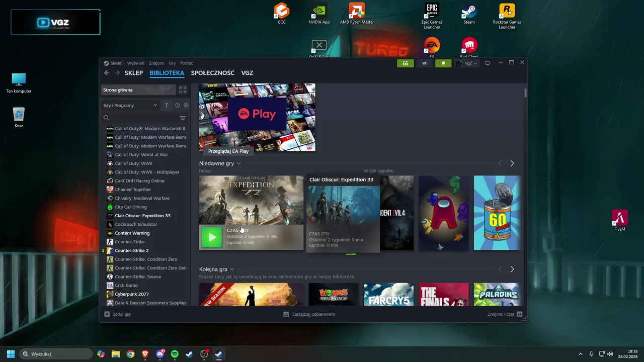Open the Windows Start menu
Image resolution: width=644 pixels, height=362 pixels.
click(11, 354)
